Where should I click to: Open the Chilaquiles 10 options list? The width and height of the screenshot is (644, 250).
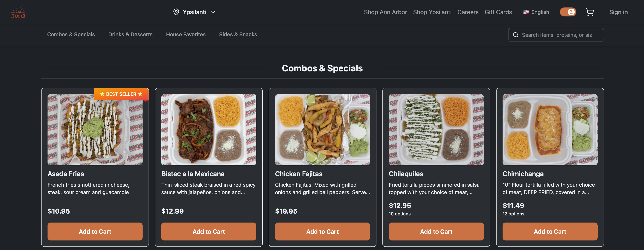pos(399,214)
